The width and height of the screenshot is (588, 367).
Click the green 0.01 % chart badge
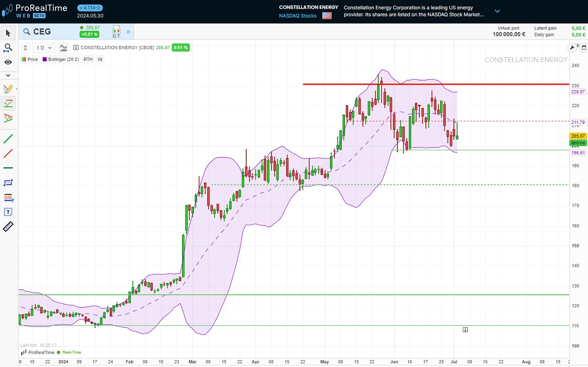coord(181,47)
